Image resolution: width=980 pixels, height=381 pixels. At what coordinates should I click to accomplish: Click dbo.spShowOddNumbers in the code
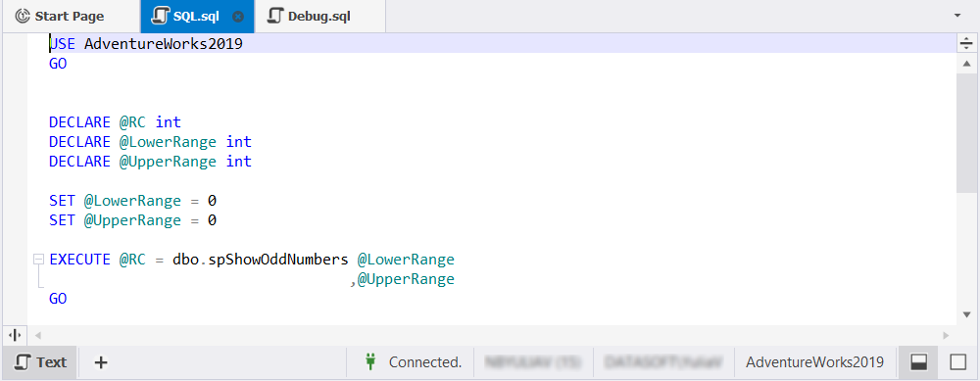[261, 260]
